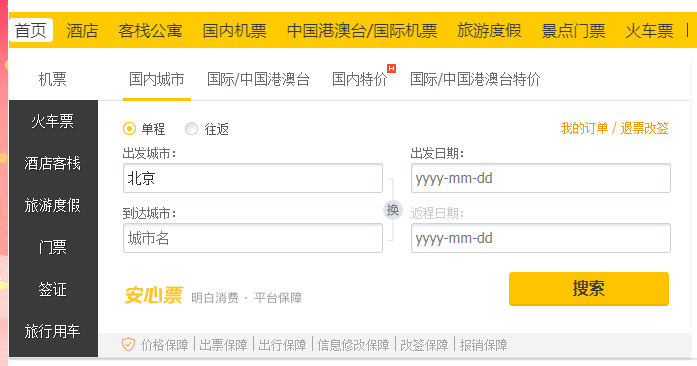
Task: Switch to the 国际/中国港澳台 tab
Action: [x=258, y=79]
